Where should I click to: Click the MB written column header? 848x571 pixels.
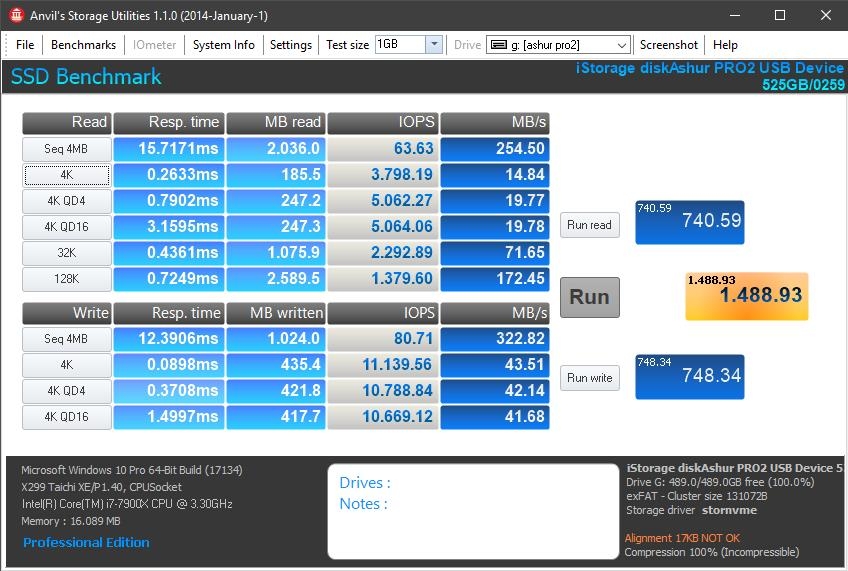[x=276, y=313]
